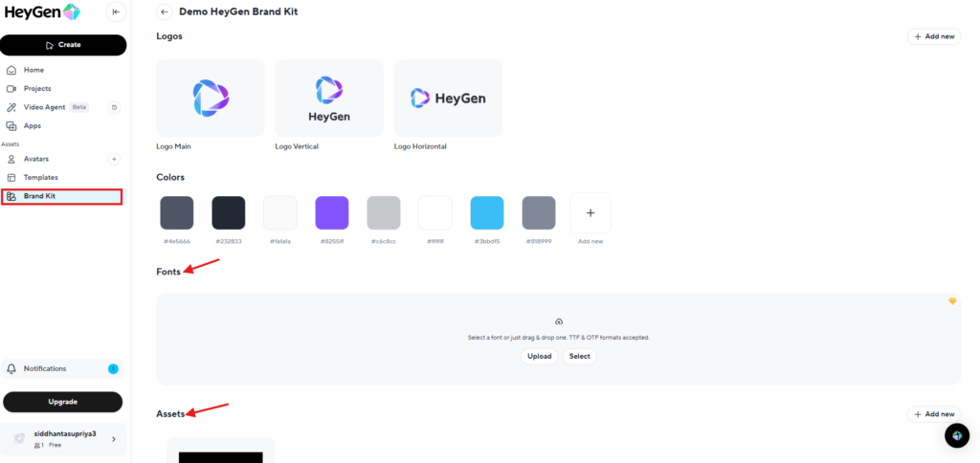Viewport: 980px width, 463px height.
Task: Select the Logo Horizontal thumbnail
Action: coord(448,99)
